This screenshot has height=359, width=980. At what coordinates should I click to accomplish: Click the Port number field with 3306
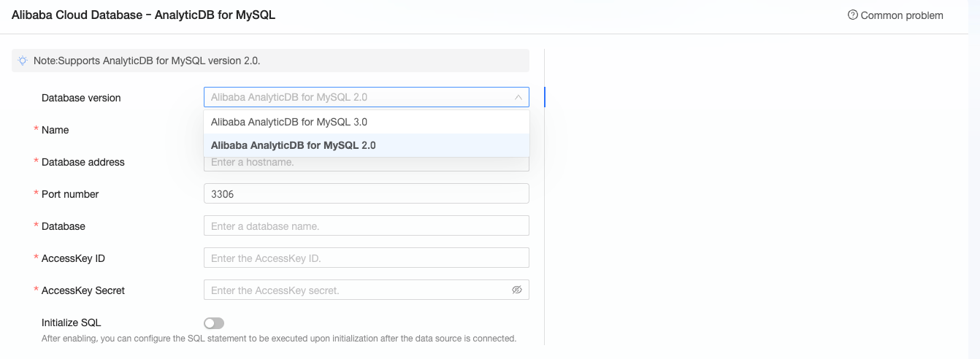(x=367, y=194)
